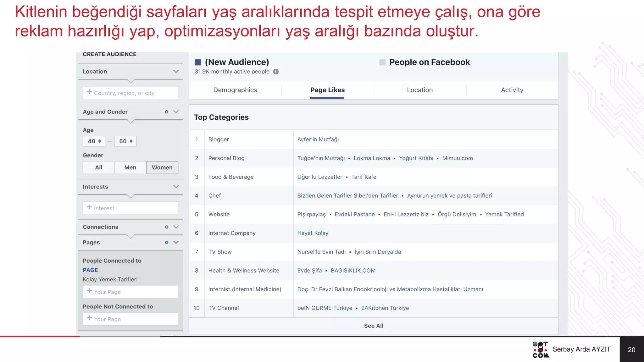This screenshot has width=644, height=362.
Task: Click the plus icon in People Connected to Your Page field
Action: [89, 291]
